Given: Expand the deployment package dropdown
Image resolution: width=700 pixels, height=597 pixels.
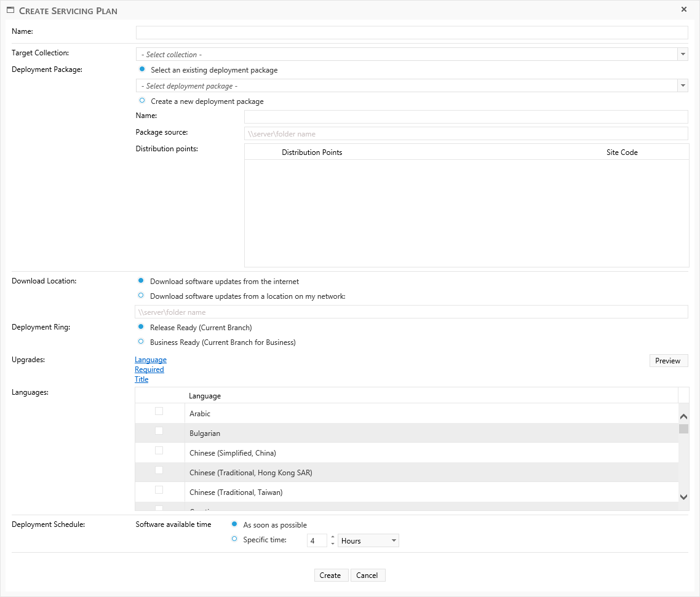Looking at the screenshot, I should (683, 86).
